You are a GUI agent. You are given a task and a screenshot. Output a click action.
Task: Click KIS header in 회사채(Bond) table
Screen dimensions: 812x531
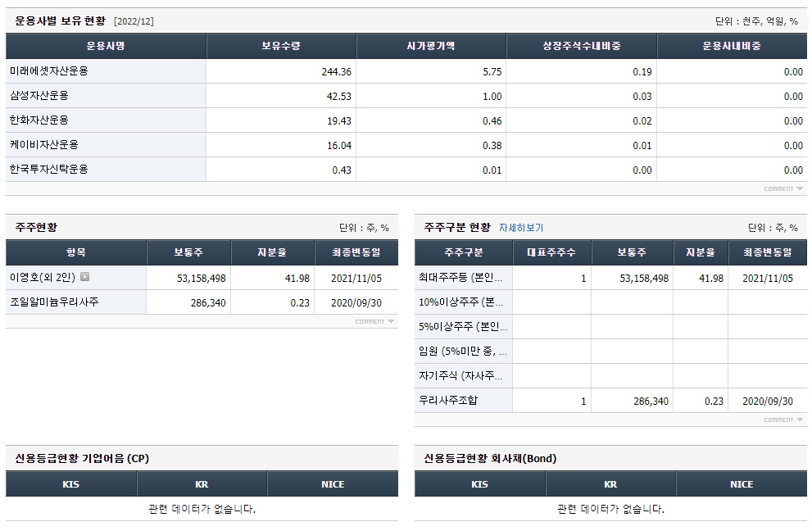pos(479,484)
